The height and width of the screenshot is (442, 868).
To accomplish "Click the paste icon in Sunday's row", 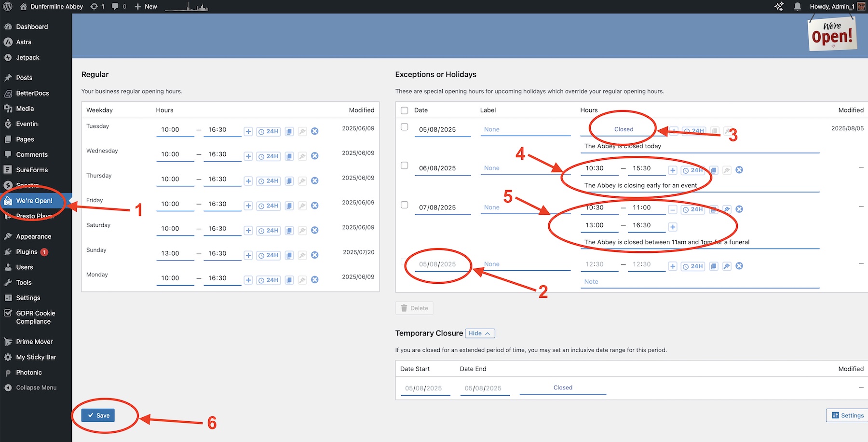I will 302,255.
